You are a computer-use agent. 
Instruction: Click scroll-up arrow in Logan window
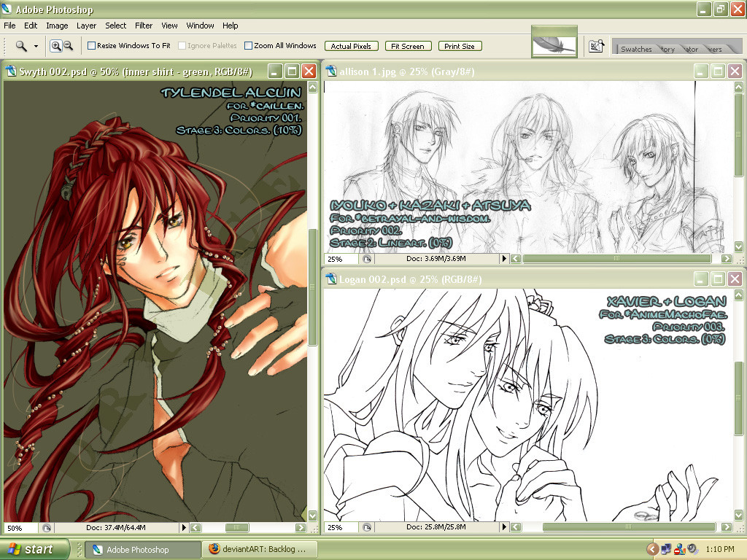pyautogui.click(x=739, y=295)
